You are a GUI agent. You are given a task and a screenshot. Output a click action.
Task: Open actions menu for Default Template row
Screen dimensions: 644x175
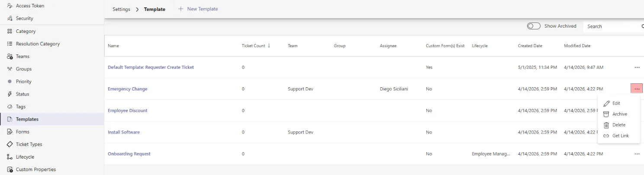[x=637, y=67]
